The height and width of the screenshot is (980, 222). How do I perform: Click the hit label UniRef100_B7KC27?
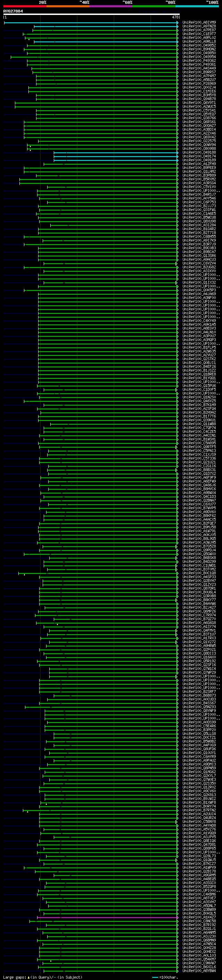(x=199, y=864)
